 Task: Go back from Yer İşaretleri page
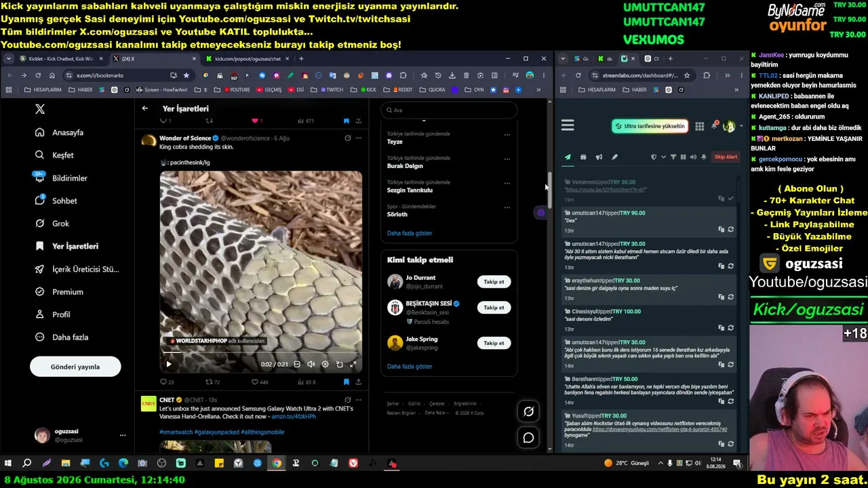point(145,108)
